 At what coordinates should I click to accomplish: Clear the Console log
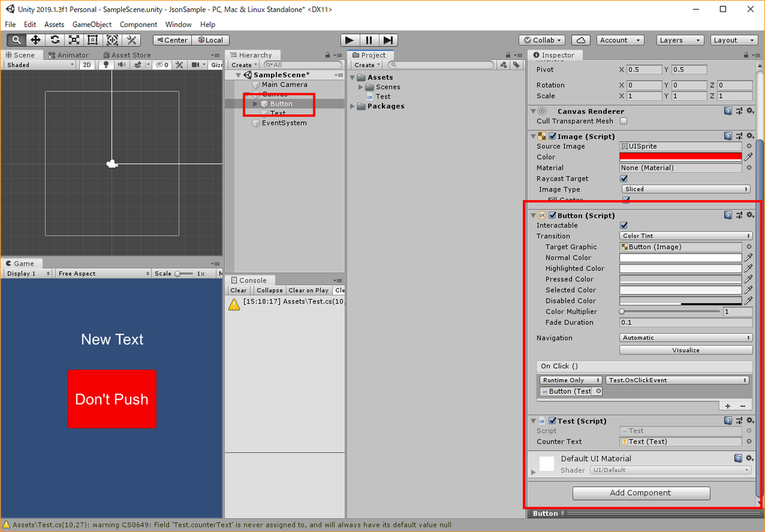238,291
